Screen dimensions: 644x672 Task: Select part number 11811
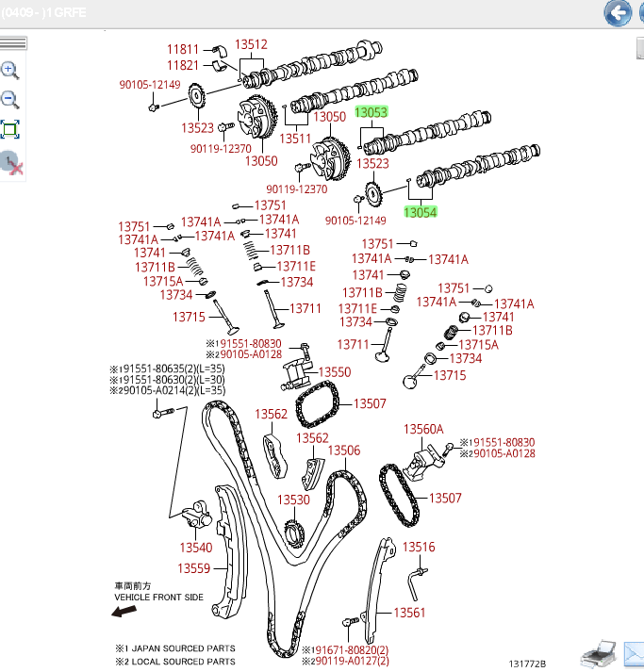coord(183,50)
